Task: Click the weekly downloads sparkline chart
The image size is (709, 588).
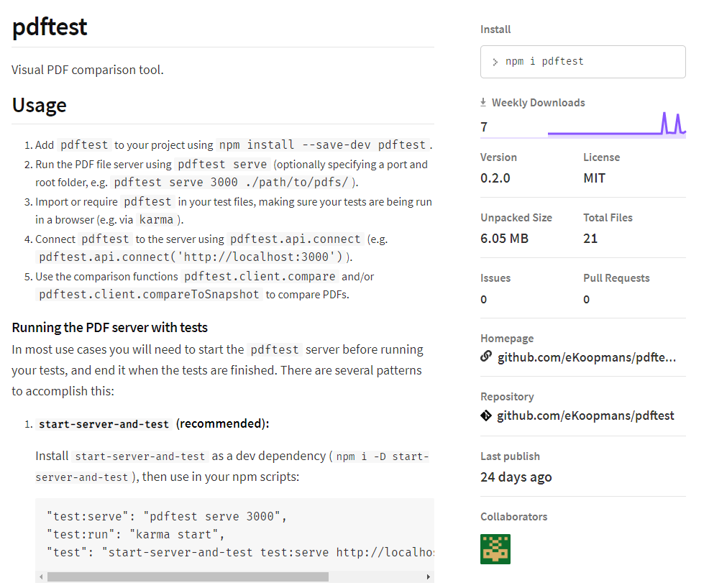Action: pyautogui.click(x=617, y=124)
